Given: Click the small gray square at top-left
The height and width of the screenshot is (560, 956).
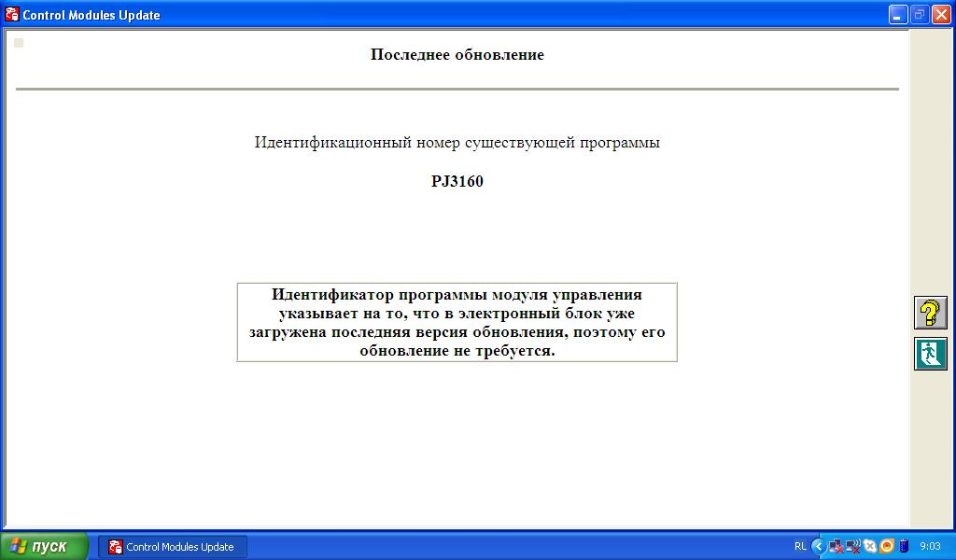Looking at the screenshot, I should (19, 43).
